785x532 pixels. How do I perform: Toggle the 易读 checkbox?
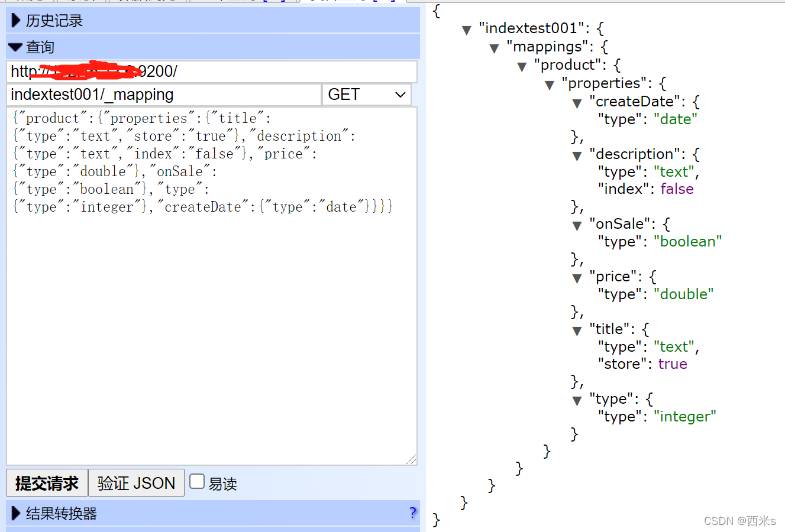click(197, 482)
